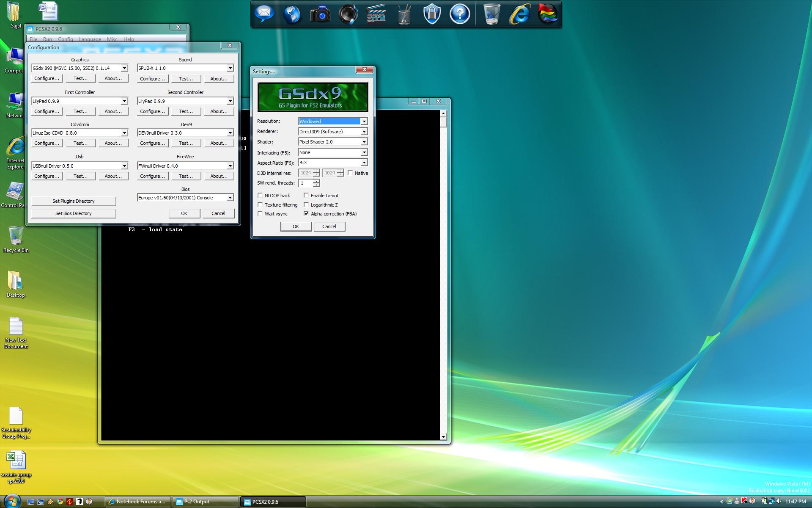
Task: Open the pencil cup icon in dock
Action: click(x=404, y=14)
